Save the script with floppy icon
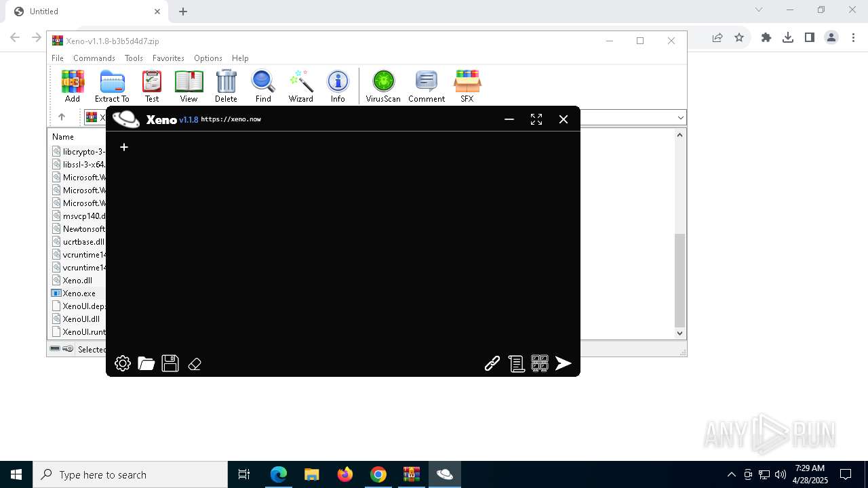The width and height of the screenshot is (868, 488). click(170, 363)
